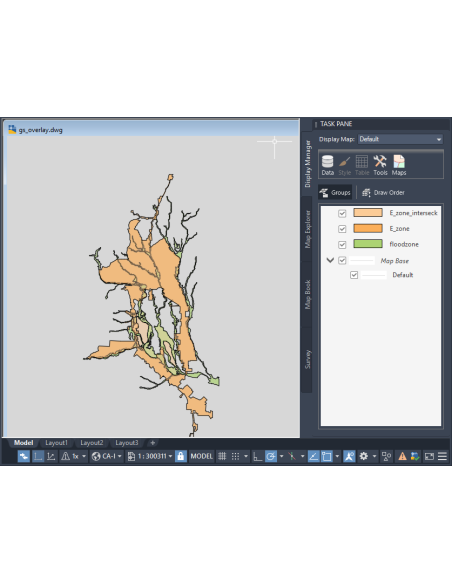
Task: Open the Layout2 tab
Action: 92,442
